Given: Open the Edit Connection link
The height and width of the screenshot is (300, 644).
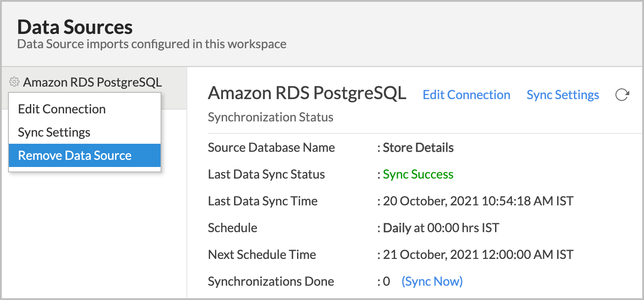Looking at the screenshot, I should point(466,95).
